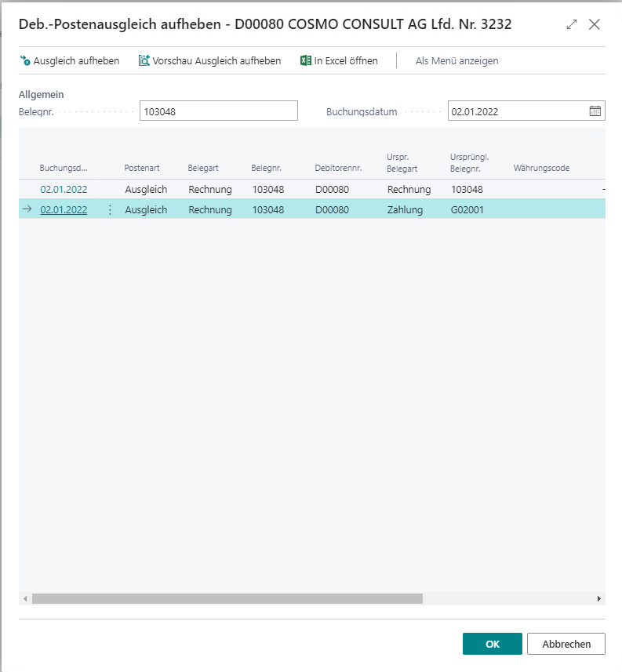Click the Allgemein section header

coord(42,94)
